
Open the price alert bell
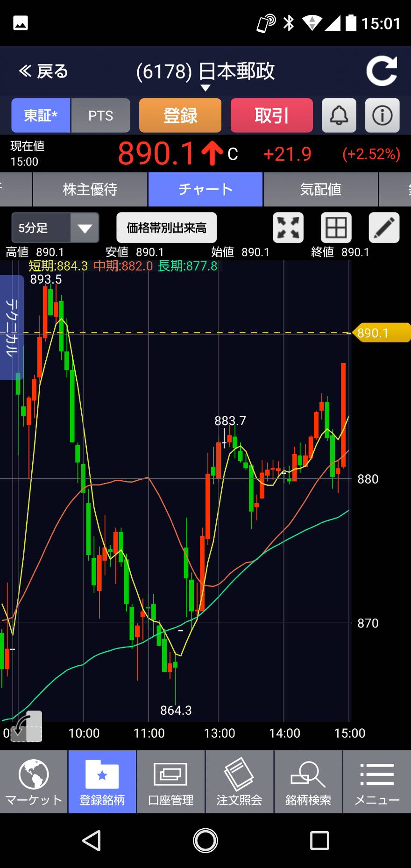[339, 115]
